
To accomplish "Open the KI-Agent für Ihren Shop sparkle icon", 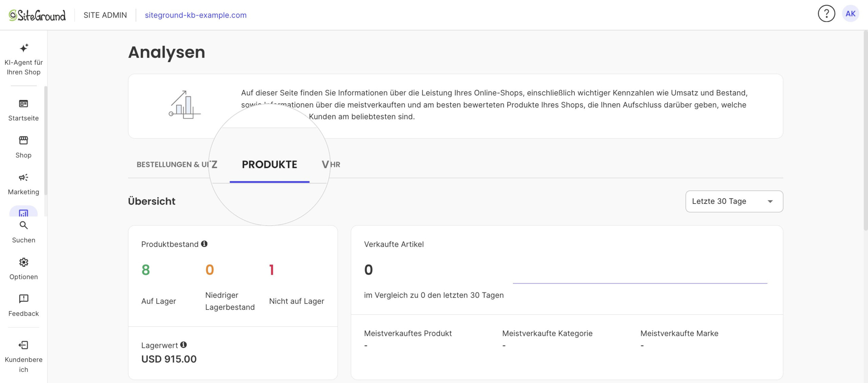I will pos(24,48).
